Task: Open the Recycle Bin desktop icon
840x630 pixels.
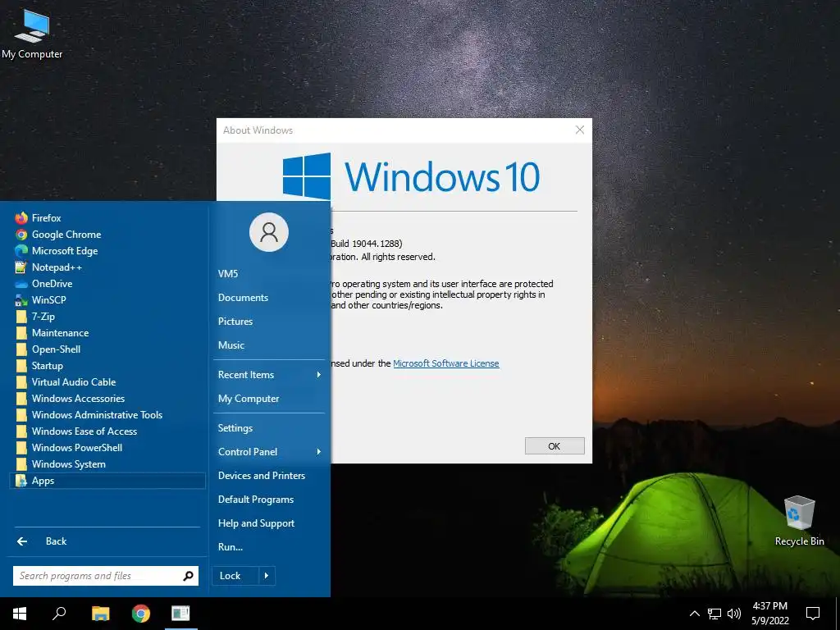Action: [799, 521]
